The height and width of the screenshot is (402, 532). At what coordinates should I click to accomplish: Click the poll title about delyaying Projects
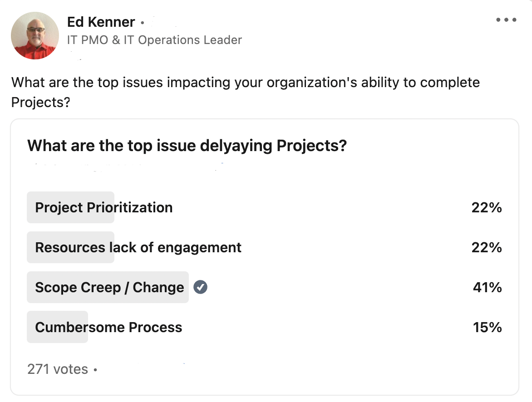(187, 146)
